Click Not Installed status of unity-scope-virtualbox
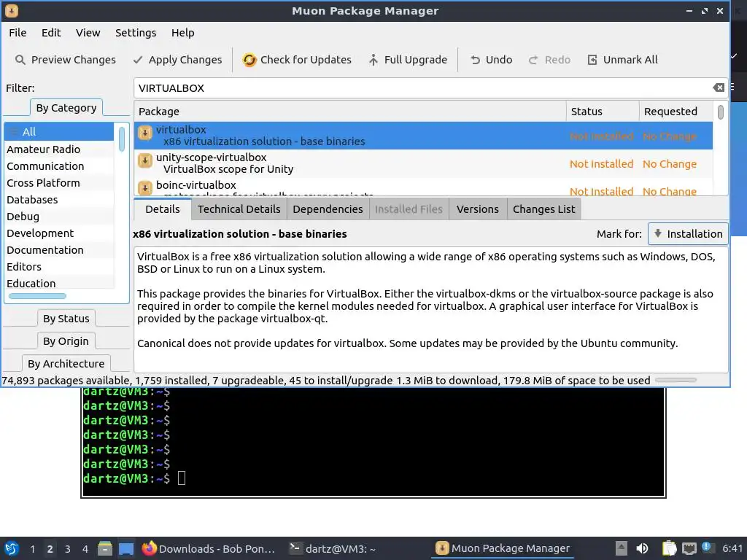Image resolution: width=747 pixels, height=560 pixels. [x=601, y=164]
